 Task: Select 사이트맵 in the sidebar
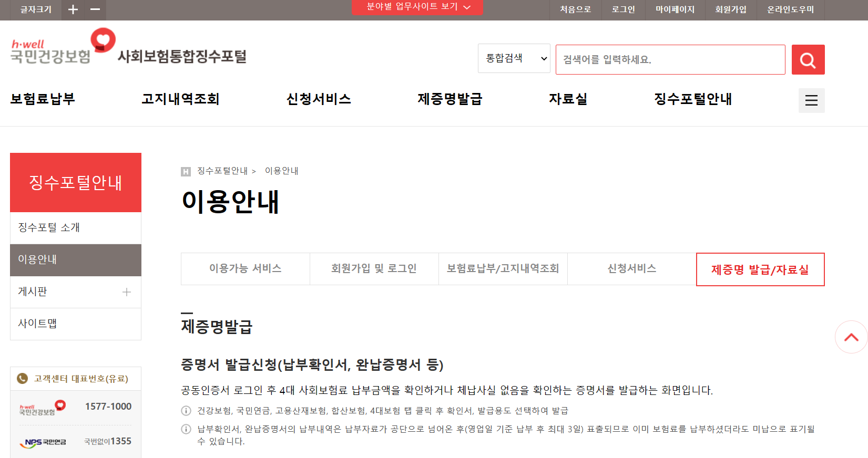(x=76, y=324)
